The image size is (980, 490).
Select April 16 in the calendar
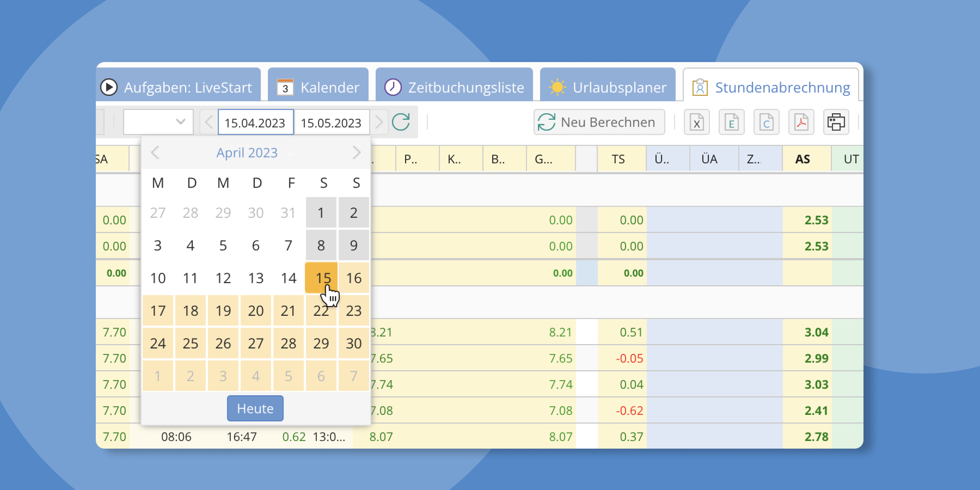point(354,278)
